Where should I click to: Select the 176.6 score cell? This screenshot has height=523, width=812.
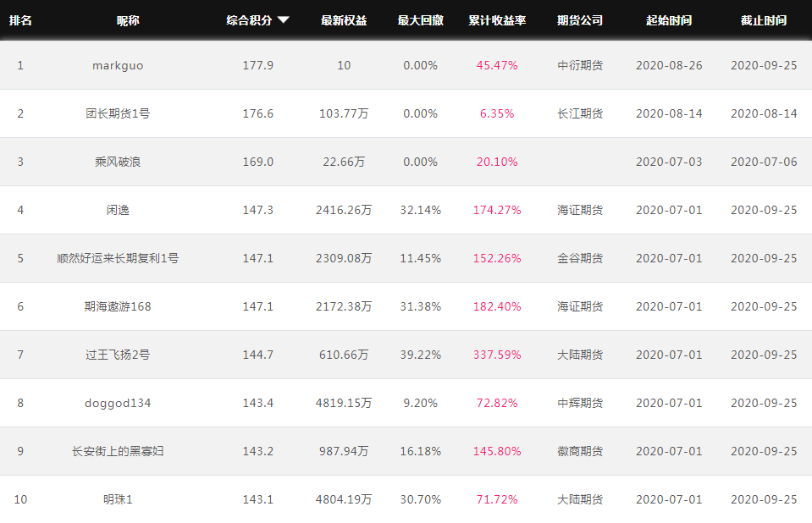pyautogui.click(x=258, y=113)
